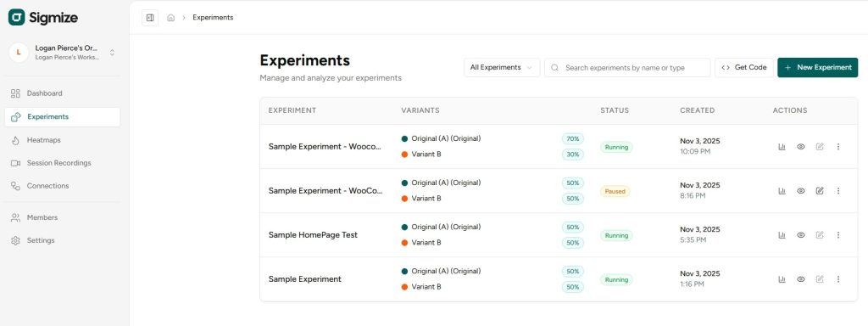868x326 pixels.
Task: Create a New Experiment
Action: (x=818, y=68)
